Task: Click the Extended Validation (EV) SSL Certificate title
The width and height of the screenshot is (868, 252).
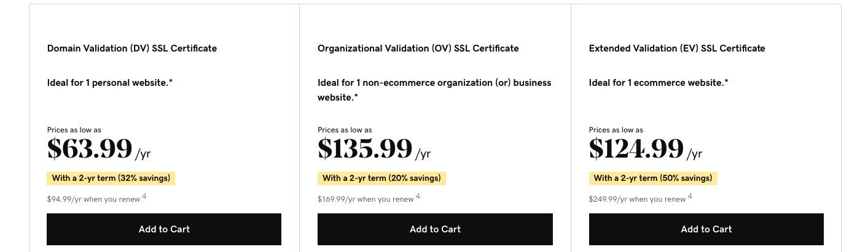Action: (676, 48)
